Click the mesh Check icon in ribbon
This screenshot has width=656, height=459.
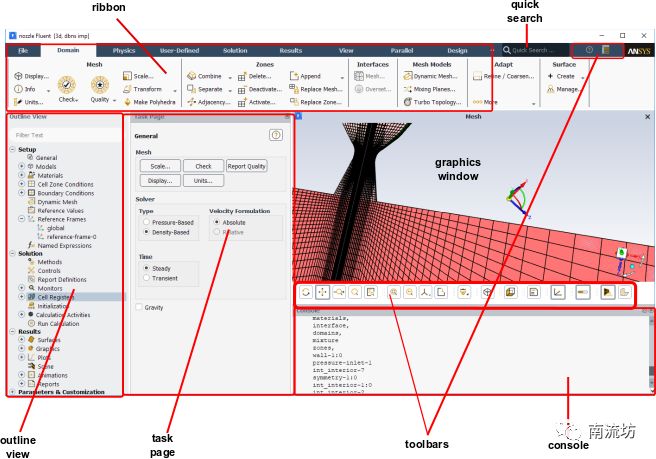pyautogui.click(x=68, y=87)
